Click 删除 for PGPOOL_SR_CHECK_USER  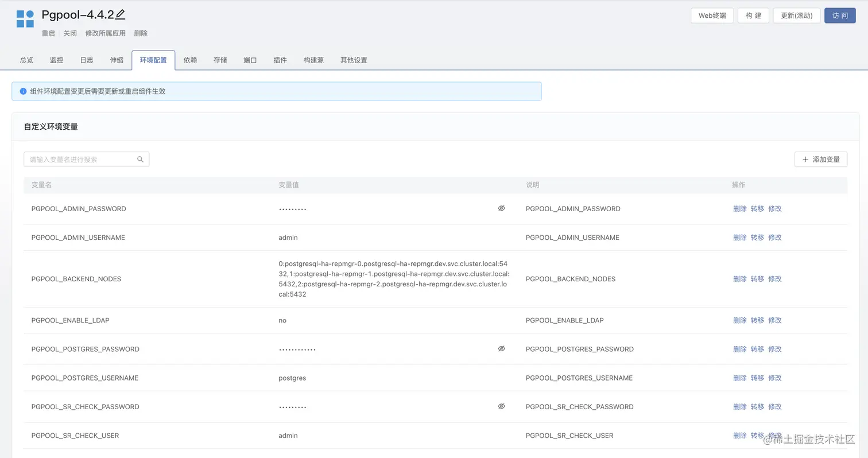tap(740, 436)
